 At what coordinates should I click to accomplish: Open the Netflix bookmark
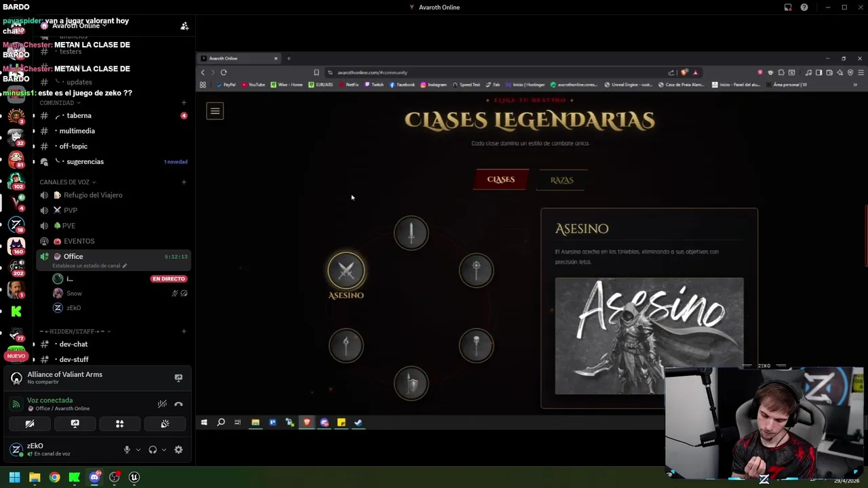tap(348, 85)
